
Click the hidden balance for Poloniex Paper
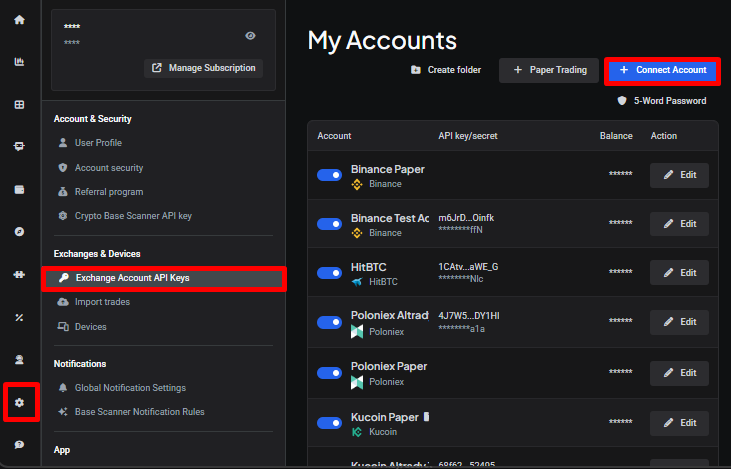point(621,372)
